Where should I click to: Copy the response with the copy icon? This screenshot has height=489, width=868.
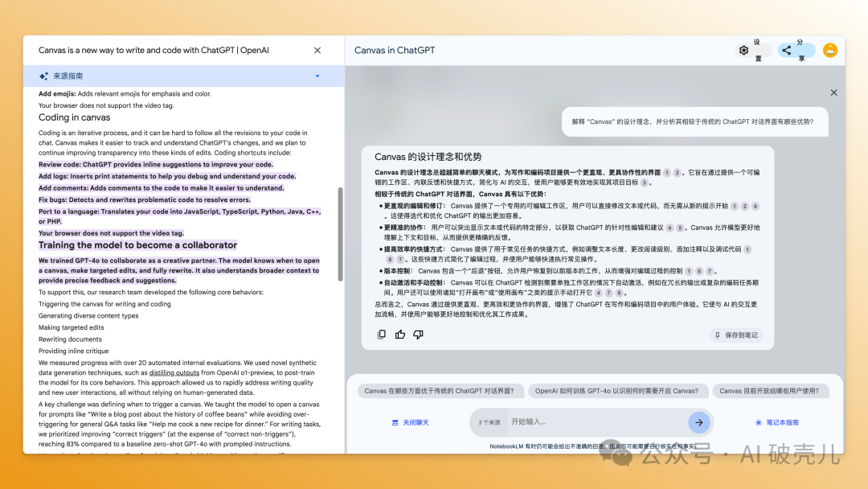tap(382, 335)
